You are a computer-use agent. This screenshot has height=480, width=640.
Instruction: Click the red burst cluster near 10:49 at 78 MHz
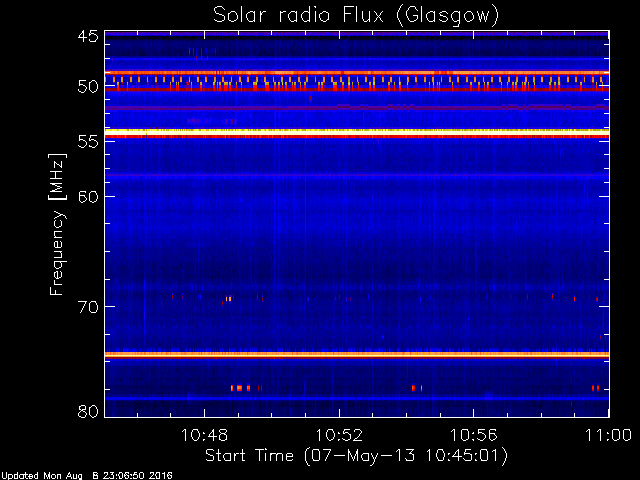246,388
